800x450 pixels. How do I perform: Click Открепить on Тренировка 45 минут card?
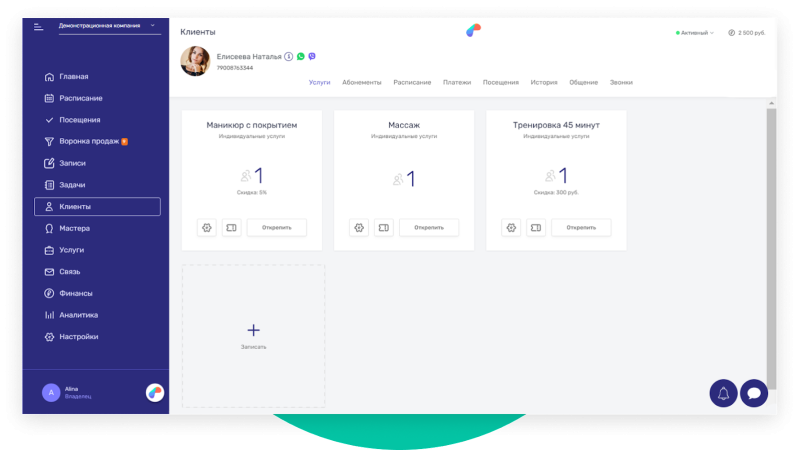click(x=580, y=227)
